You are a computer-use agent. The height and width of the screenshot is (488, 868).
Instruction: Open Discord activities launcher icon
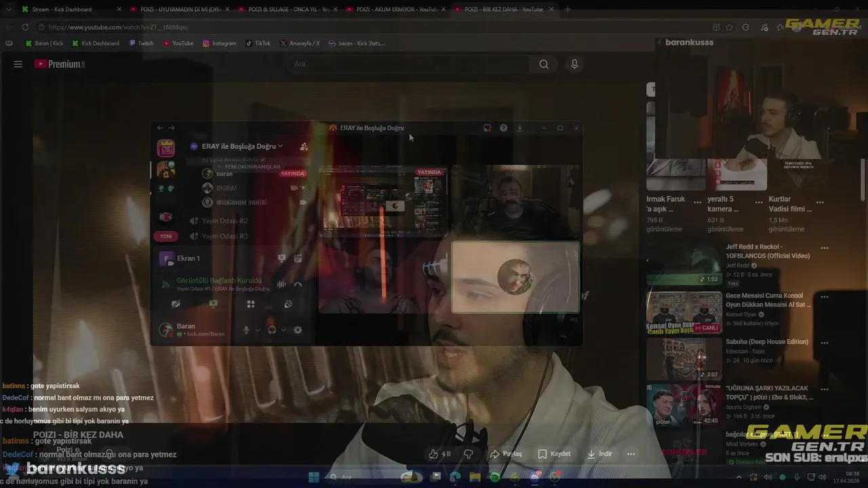251,304
